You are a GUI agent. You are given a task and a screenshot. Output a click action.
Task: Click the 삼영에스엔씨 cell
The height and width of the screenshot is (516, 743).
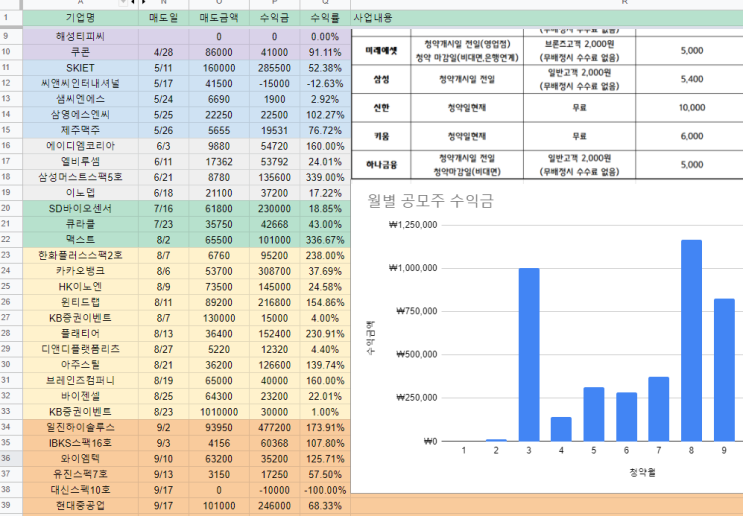click(81, 115)
